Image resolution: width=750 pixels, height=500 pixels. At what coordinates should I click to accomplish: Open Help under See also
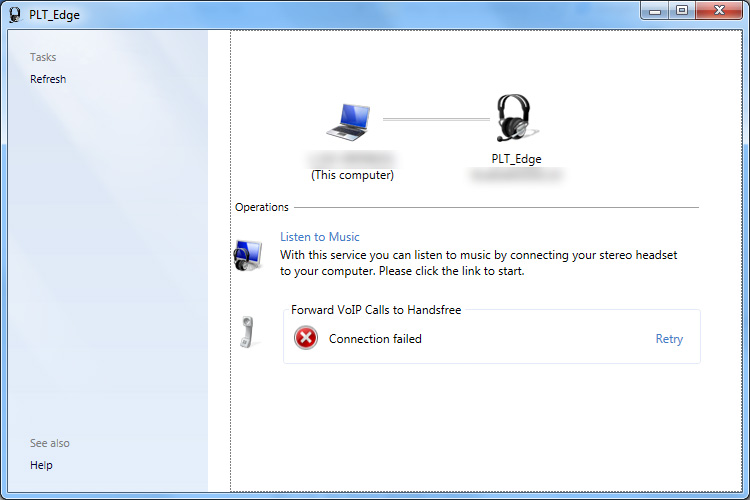click(x=41, y=465)
